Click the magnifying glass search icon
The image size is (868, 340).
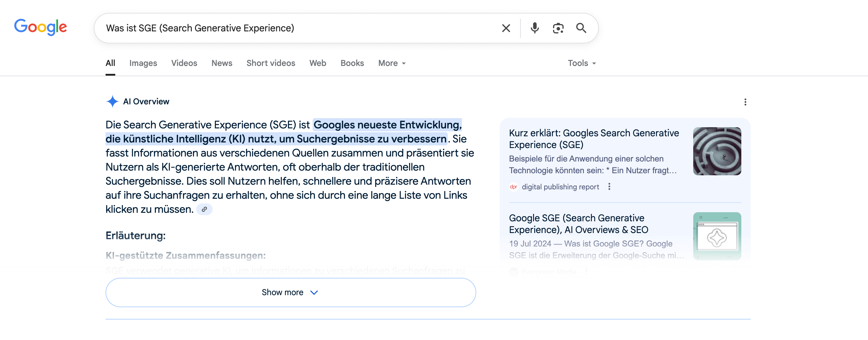pyautogui.click(x=581, y=28)
